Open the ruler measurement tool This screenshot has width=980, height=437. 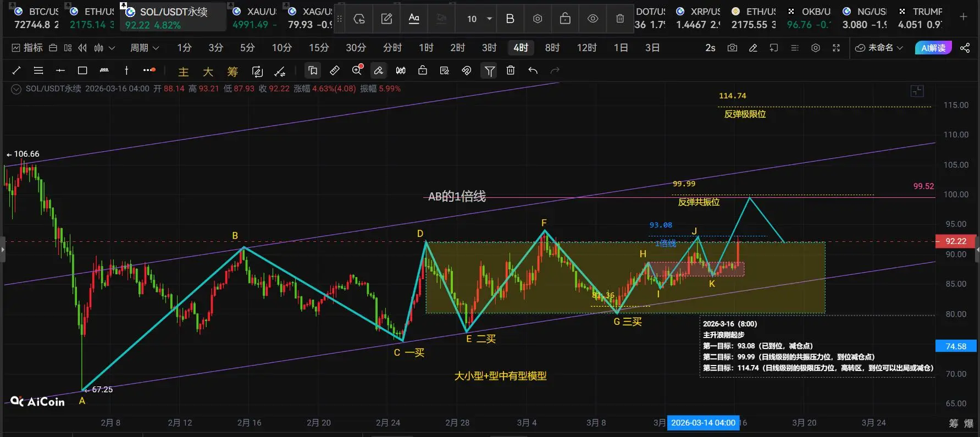335,70
